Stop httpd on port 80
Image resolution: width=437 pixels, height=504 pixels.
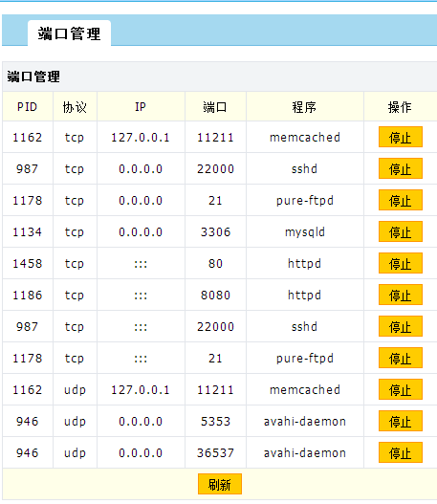click(401, 263)
